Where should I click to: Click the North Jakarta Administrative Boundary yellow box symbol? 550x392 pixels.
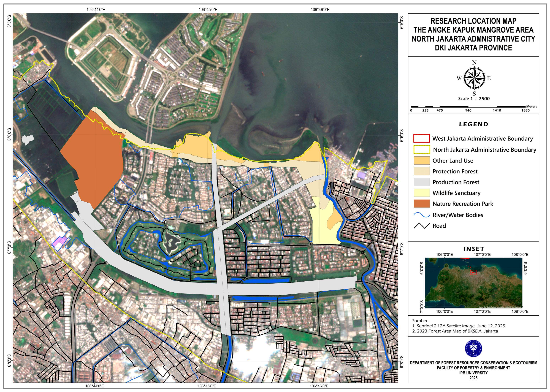click(x=422, y=149)
